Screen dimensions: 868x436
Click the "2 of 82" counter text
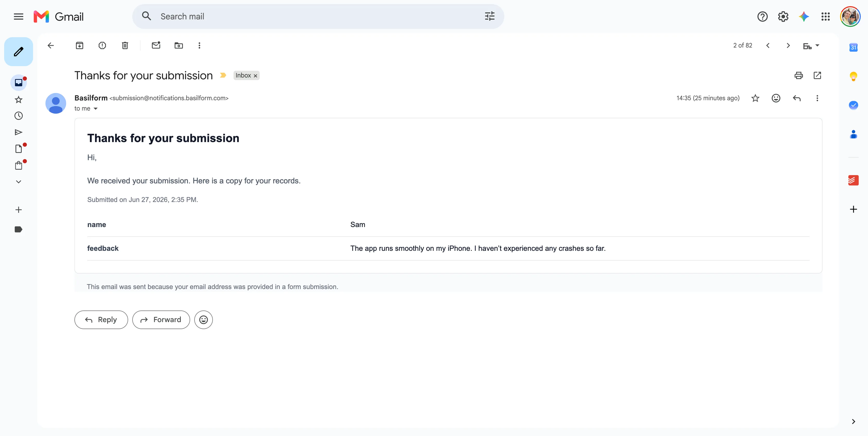coord(743,45)
